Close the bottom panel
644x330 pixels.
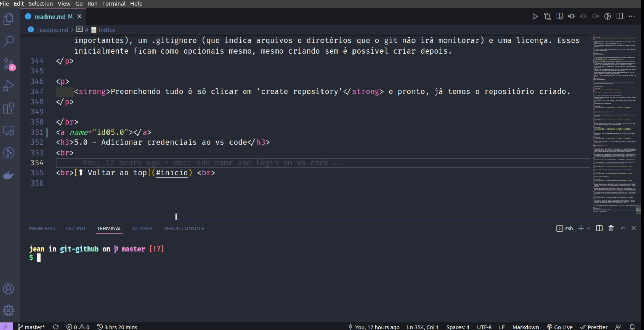634,228
